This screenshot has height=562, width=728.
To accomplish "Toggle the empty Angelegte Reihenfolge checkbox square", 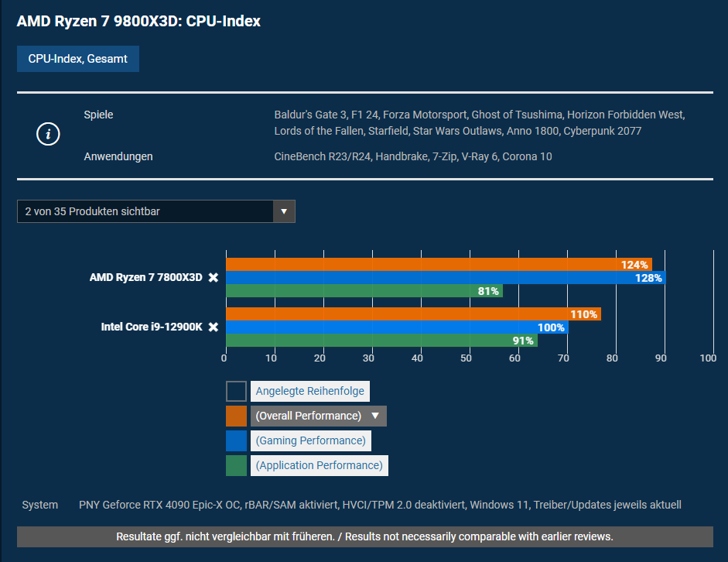I will (236, 391).
